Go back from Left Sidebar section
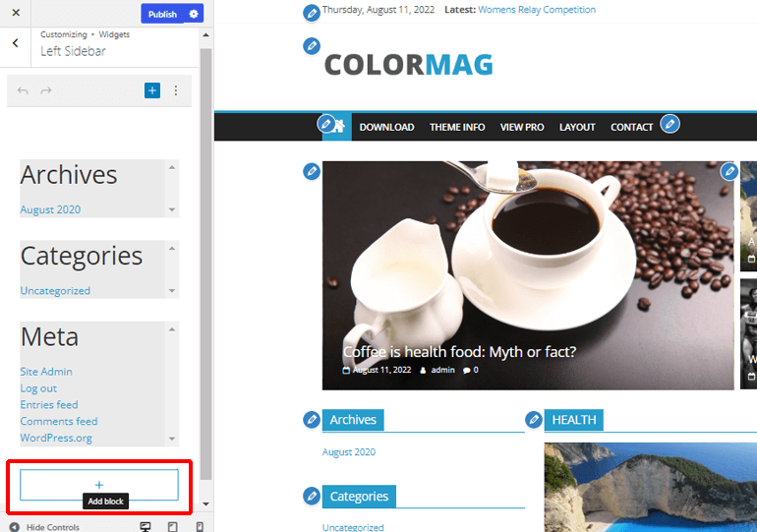This screenshot has height=532, width=757. pos(15,43)
